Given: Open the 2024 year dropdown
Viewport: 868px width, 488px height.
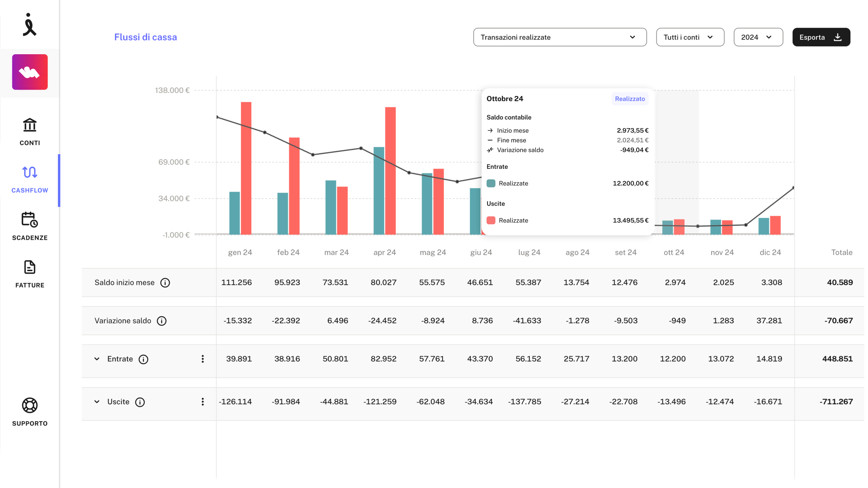Looking at the screenshot, I should point(758,37).
